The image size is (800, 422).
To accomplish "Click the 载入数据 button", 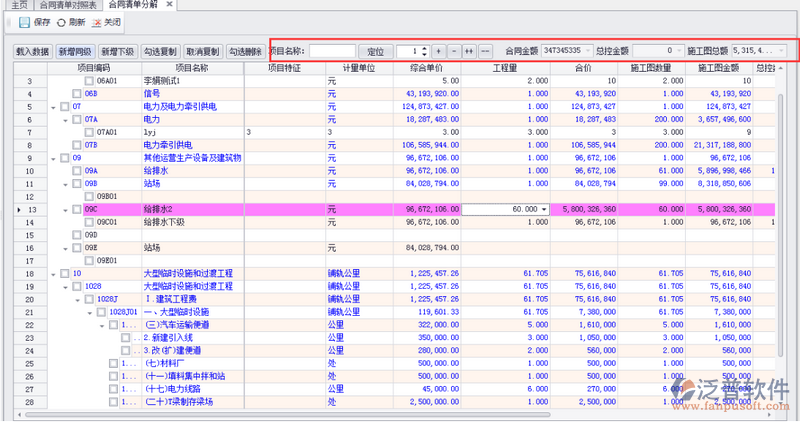I will coord(32,51).
